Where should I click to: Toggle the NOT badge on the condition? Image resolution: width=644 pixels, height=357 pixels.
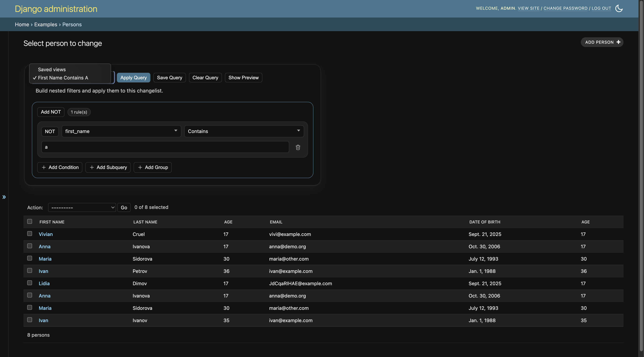click(50, 131)
